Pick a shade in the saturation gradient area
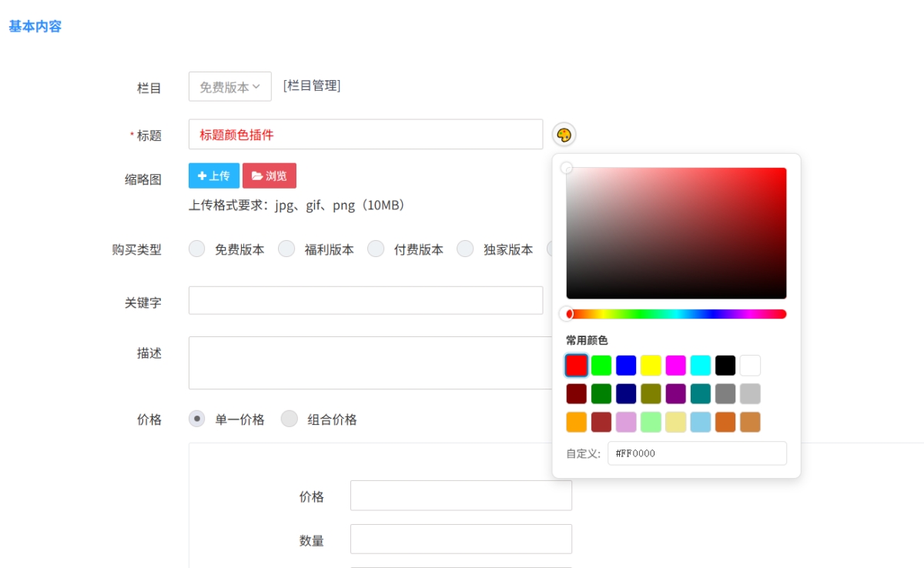924x568 pixels. tap(676, 233)
